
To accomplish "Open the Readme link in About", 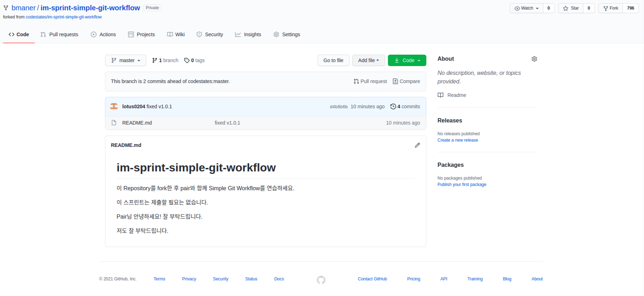I will click(x=457, y=95).
